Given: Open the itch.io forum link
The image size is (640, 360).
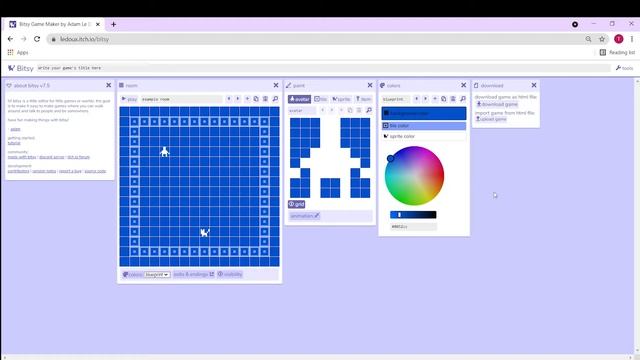Looking at the screenshot, I should coord(78,157).
